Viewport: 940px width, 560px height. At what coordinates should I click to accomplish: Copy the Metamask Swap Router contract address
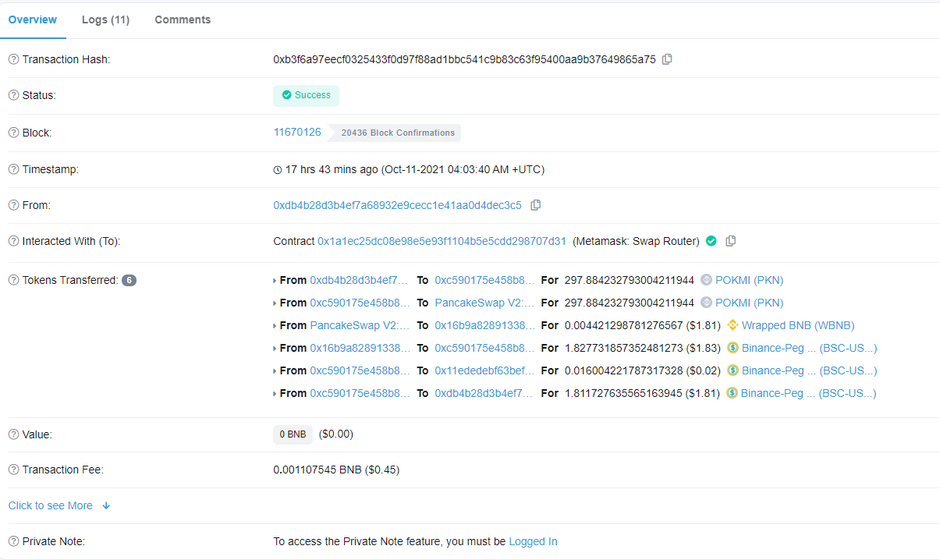730,241
